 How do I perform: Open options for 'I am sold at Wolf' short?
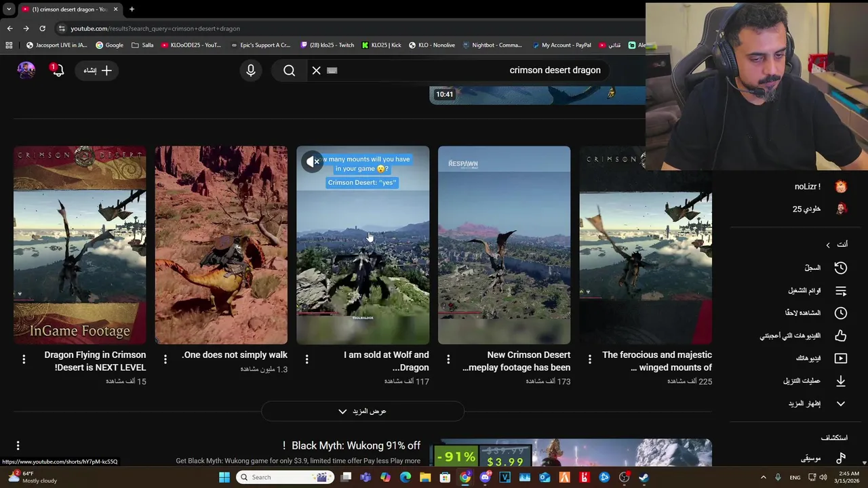pyautogui.click(x=307, y=359)
